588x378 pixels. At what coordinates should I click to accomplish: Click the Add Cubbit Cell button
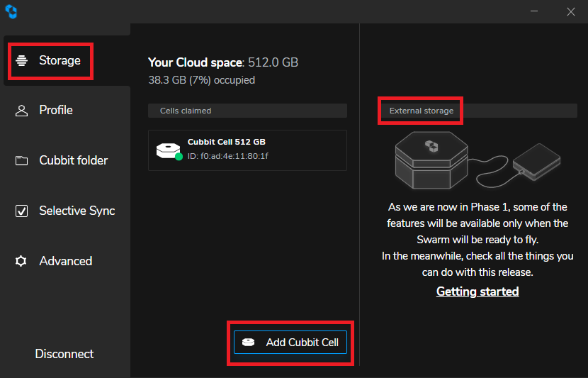click(290, 343)
